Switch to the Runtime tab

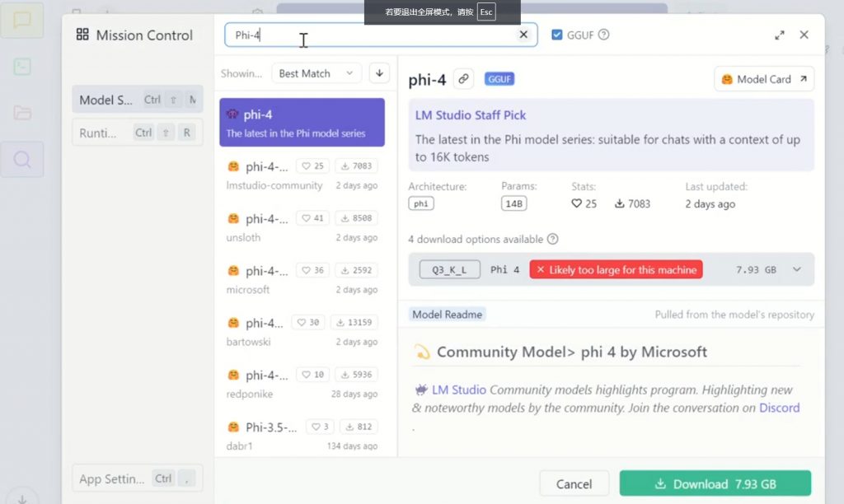(138, 133)
